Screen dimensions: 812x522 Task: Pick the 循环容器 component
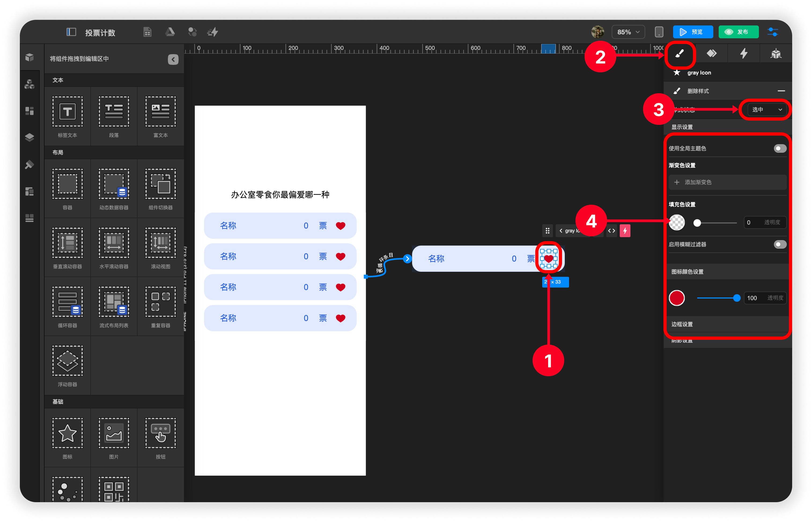click(67, 307)
